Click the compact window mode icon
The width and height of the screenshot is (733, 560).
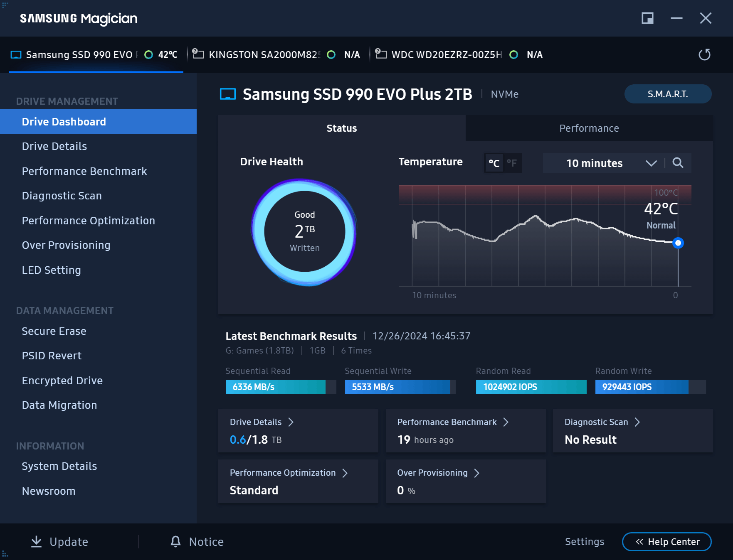pos(647,18)
